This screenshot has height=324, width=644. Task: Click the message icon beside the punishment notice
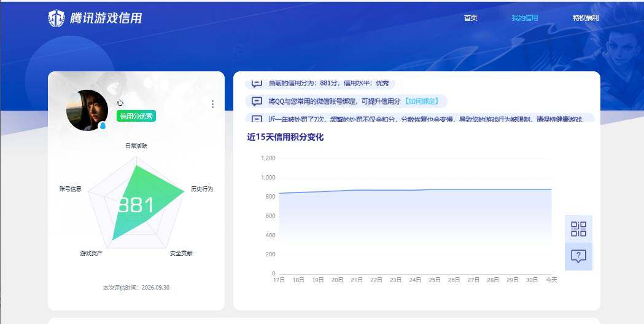(x=257, y=119)
